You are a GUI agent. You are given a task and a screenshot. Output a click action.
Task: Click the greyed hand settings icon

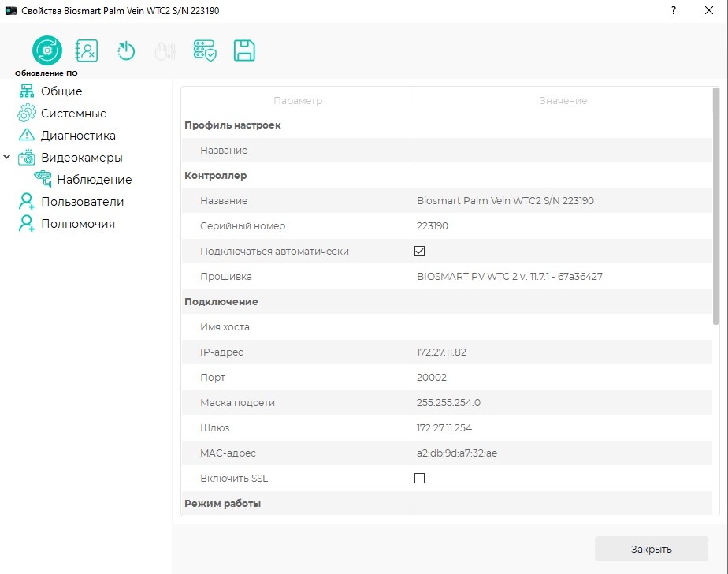(165, 51)
